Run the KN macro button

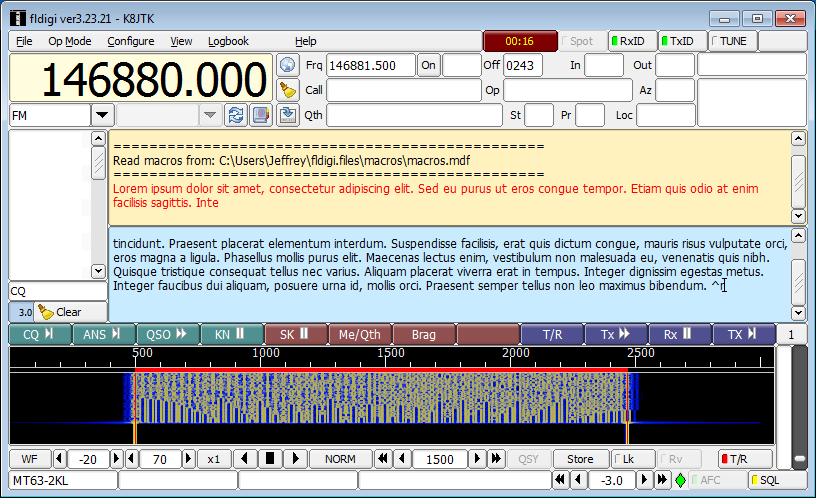[232, 335]
